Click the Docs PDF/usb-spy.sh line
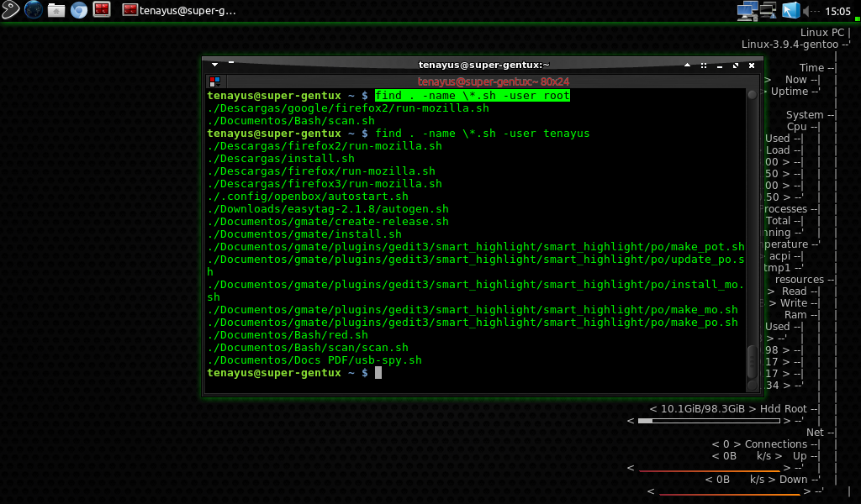 click(x=314, y=360)
